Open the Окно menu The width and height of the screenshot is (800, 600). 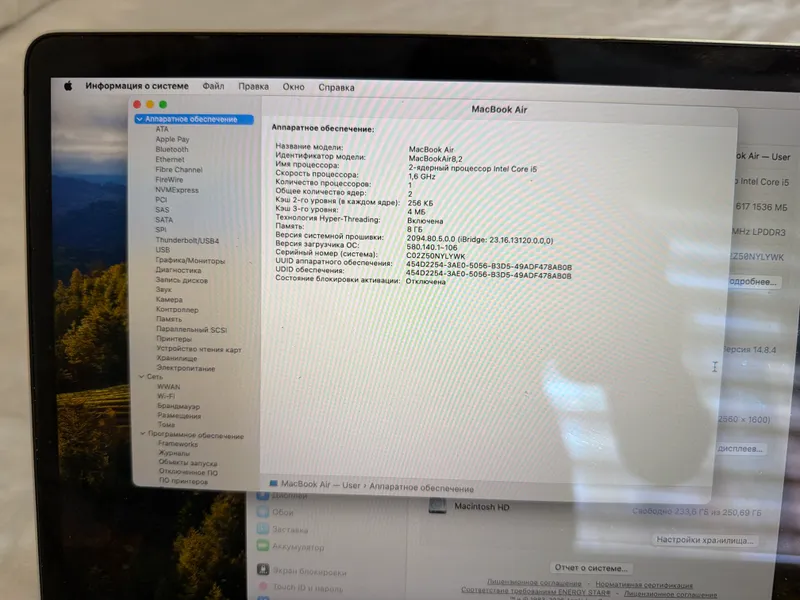293,87
